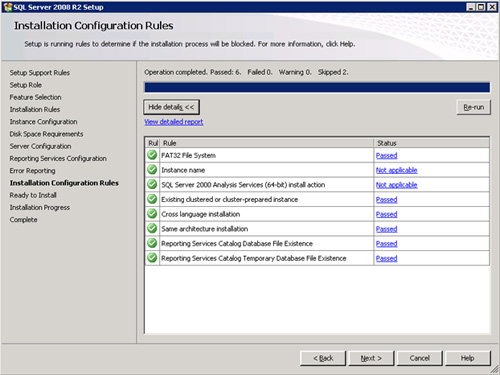This screenshot has height=375, width=500.
Task: Click SQL Server 2000 Analysis Services rule text
Action: [243, 185]
